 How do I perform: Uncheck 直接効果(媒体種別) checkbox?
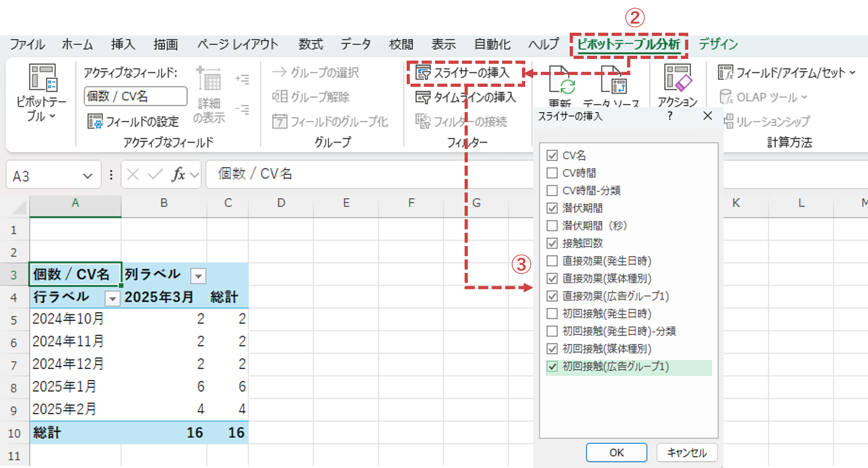(x=552, y=278)
